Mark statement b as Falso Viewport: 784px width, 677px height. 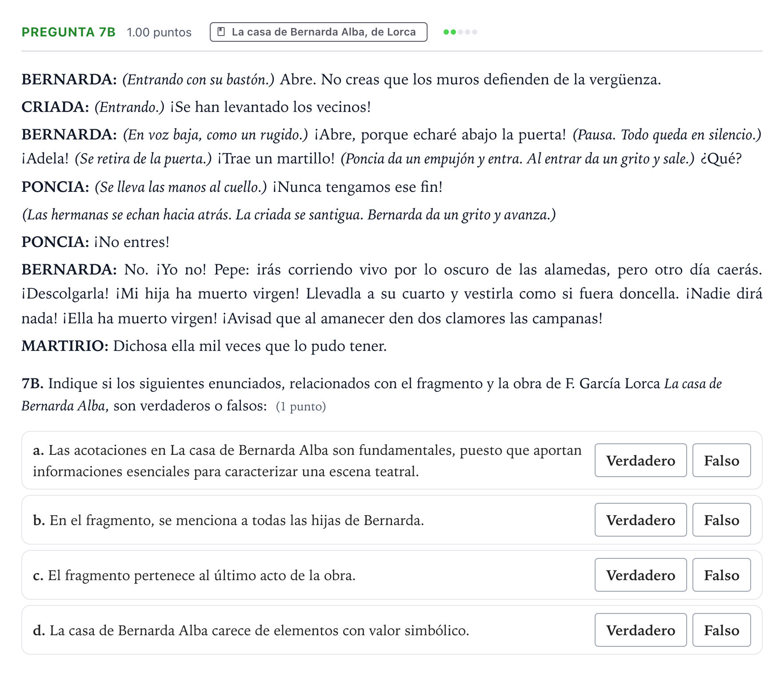(721, 520)
